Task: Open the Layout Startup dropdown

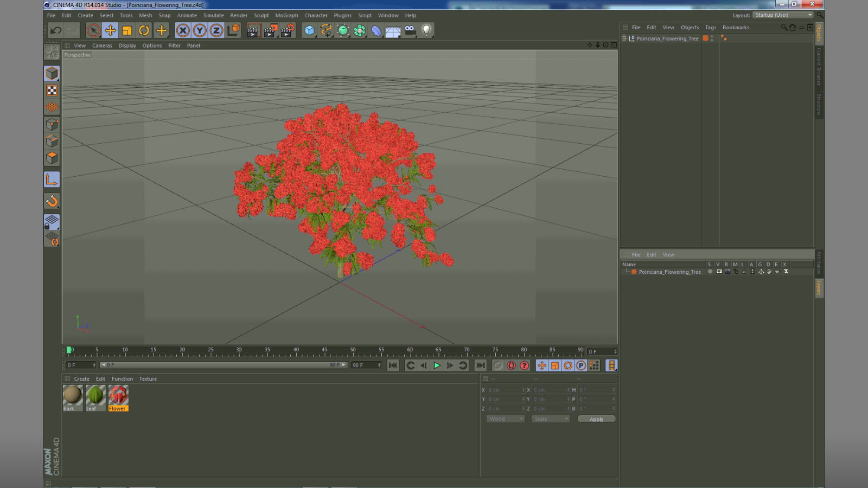Action: click(783, 15)
